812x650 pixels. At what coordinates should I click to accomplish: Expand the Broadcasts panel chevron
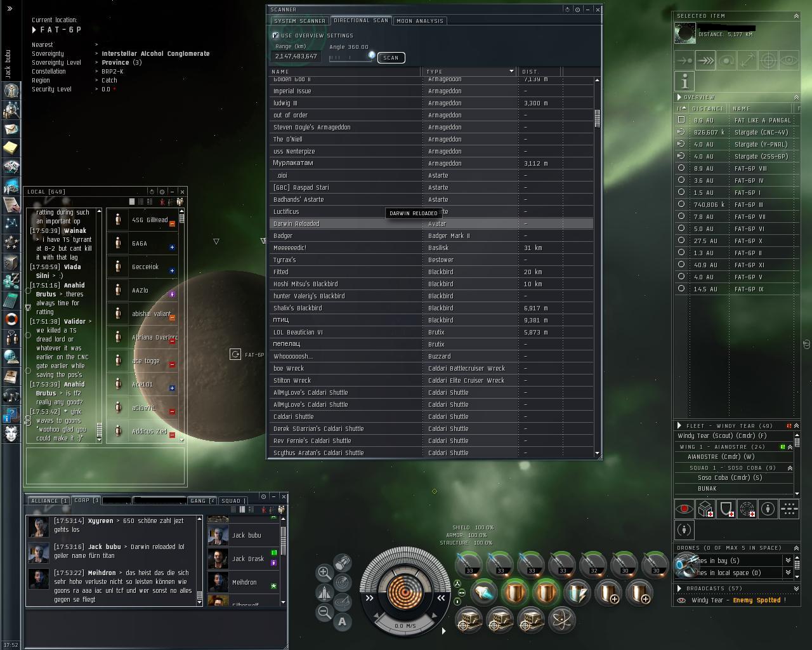coord(796,588)
